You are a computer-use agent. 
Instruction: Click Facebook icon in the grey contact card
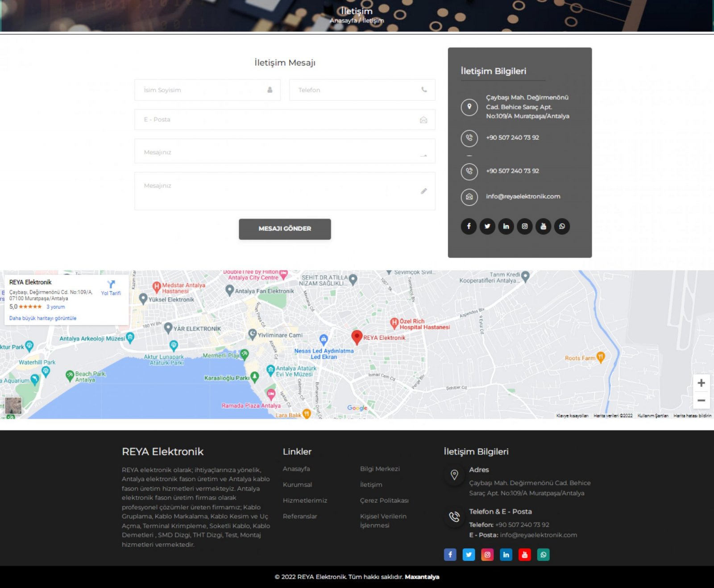click(x=469, y=226)
